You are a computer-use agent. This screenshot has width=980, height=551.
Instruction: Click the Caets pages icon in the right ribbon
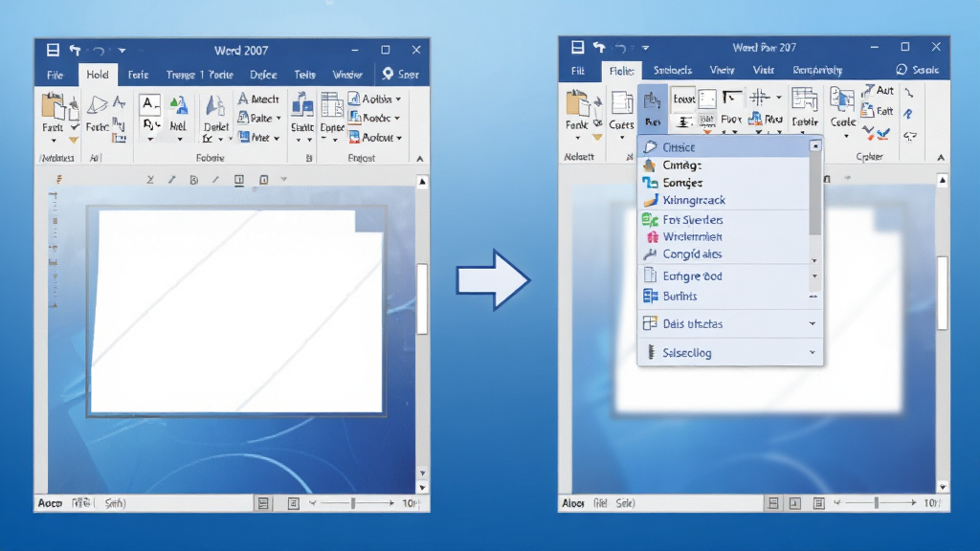click(x=621, y=103)
